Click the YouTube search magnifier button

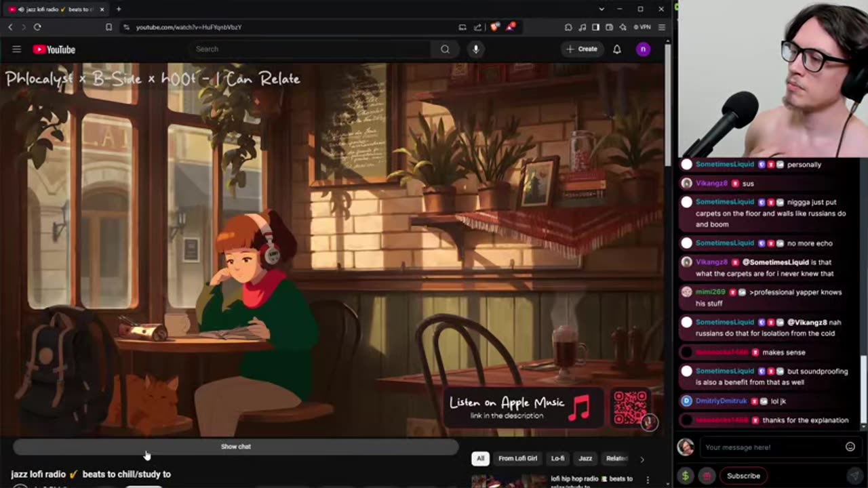pyautogui.click(x=445, y=49)
